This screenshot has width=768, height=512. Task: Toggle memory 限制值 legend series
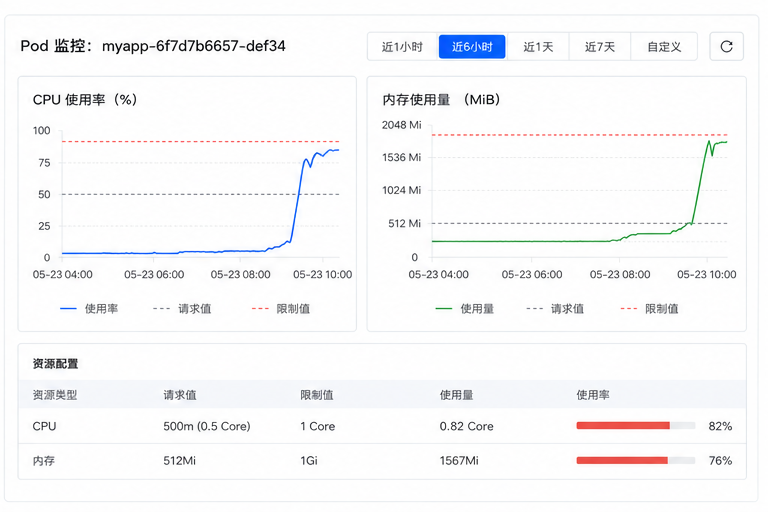point(649,309)
